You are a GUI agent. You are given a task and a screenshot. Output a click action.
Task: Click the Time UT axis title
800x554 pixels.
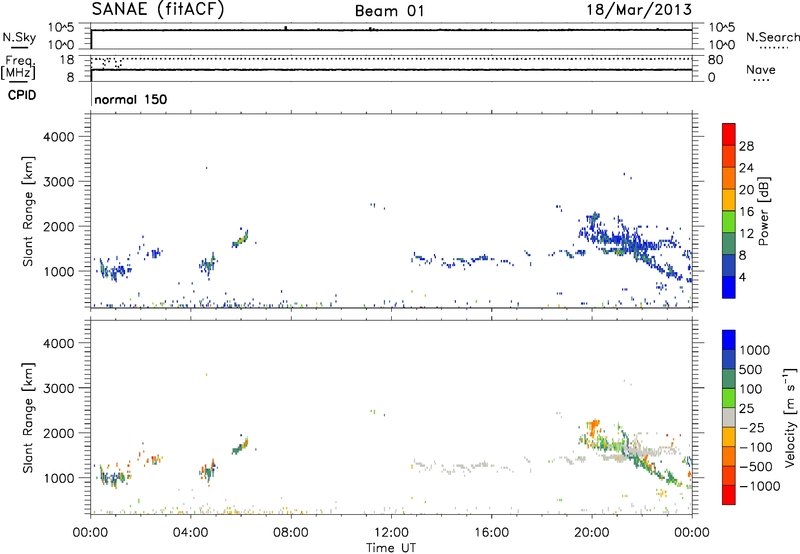tap(391, 547)
